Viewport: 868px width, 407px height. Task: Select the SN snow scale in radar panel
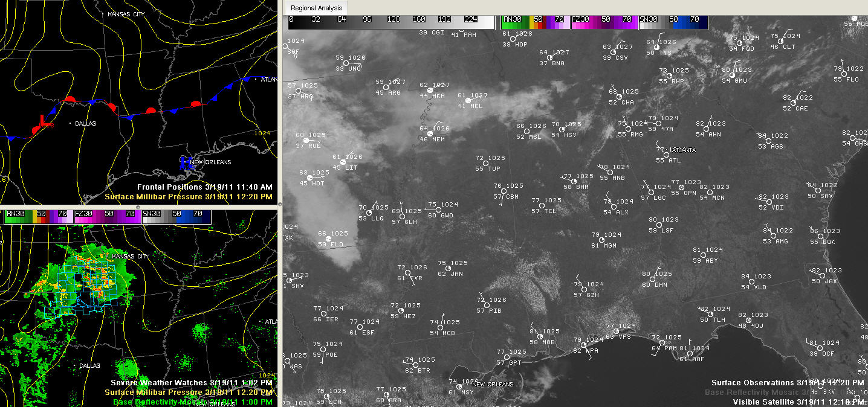coord(177,217)
